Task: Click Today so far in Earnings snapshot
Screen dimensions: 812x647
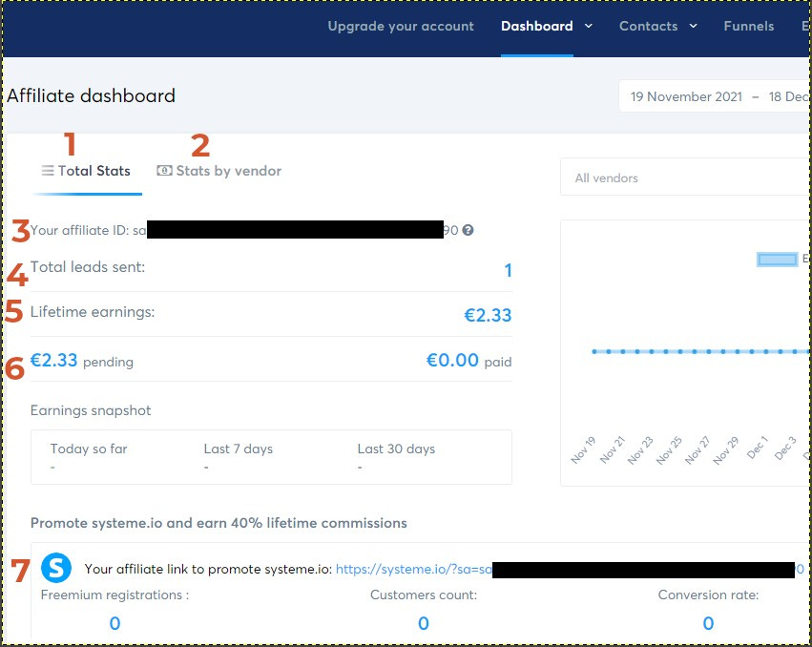Action: (88, 449)
